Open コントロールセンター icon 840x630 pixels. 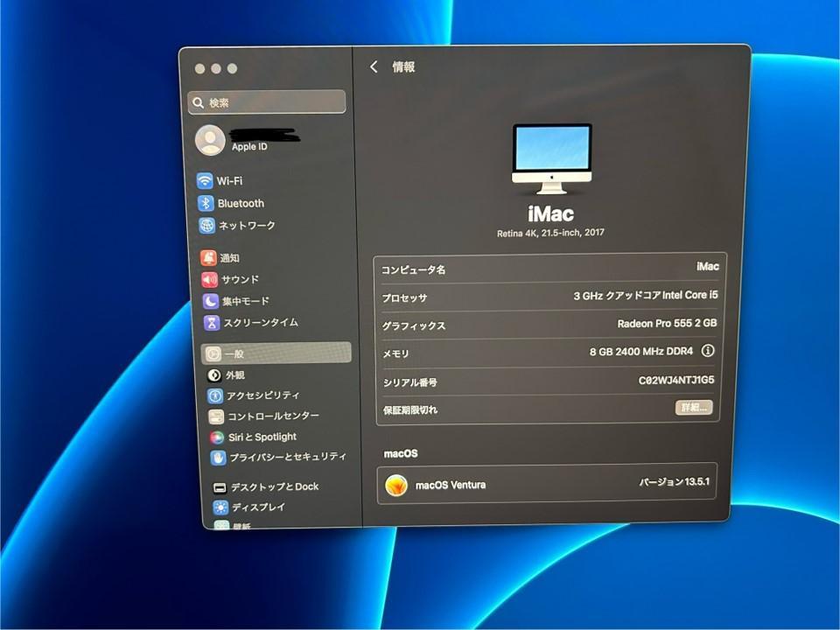pyautogui.click(x=216, y=416)
